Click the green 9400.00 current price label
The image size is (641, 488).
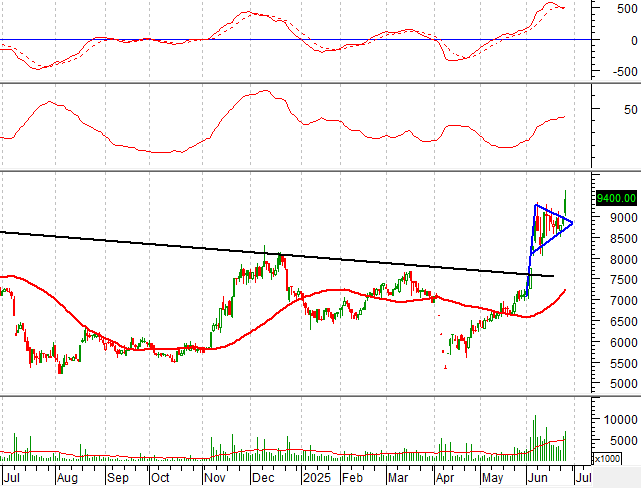click(616, 199)
